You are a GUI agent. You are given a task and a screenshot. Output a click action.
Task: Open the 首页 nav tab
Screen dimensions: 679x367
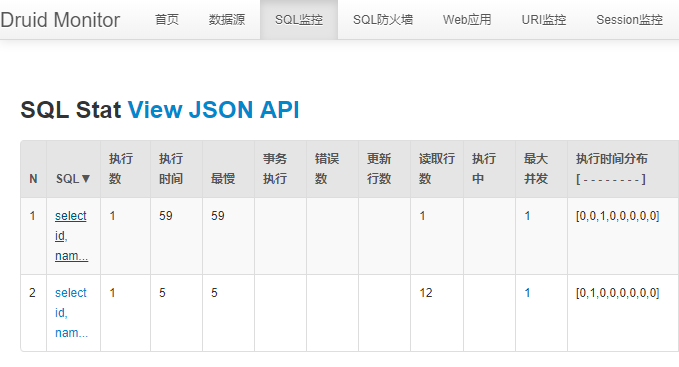pos(167,19)
